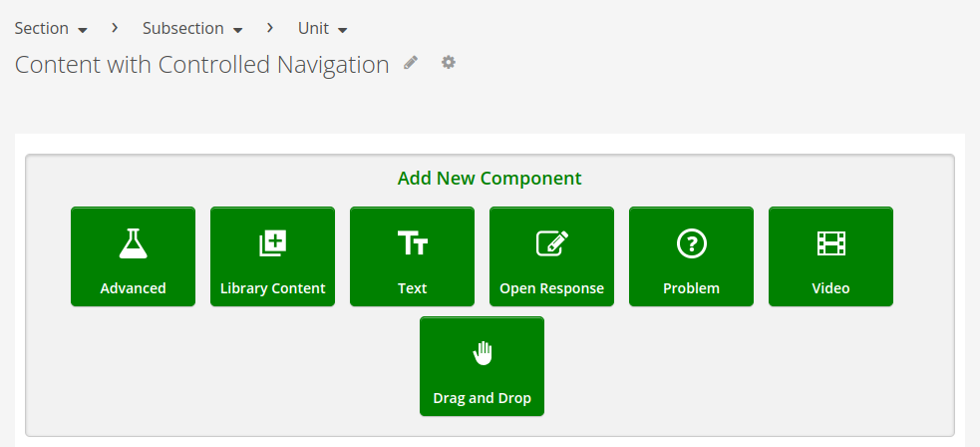Click the Tt typography icon for Text
980x447 pixels.
coord(412,242)
